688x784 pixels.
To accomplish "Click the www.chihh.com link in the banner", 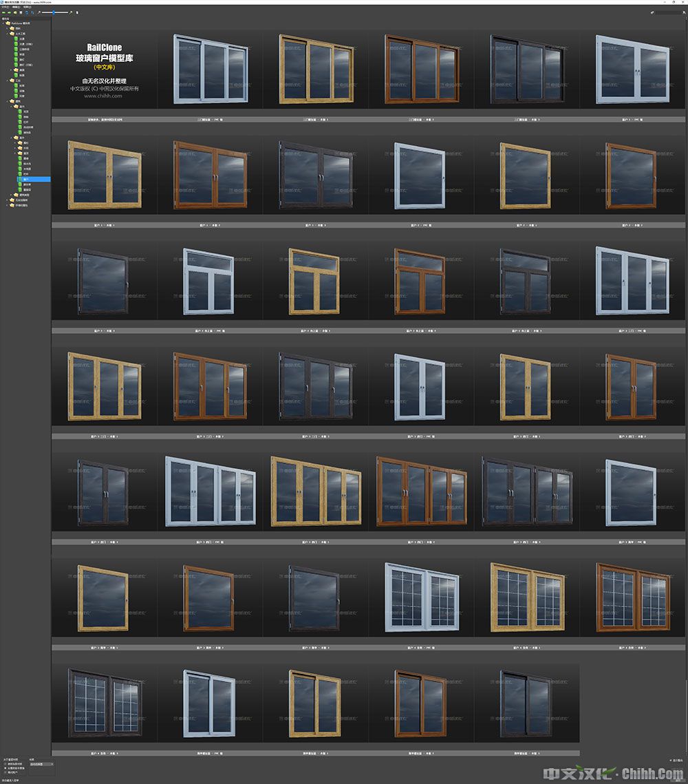I will (103, 96).
